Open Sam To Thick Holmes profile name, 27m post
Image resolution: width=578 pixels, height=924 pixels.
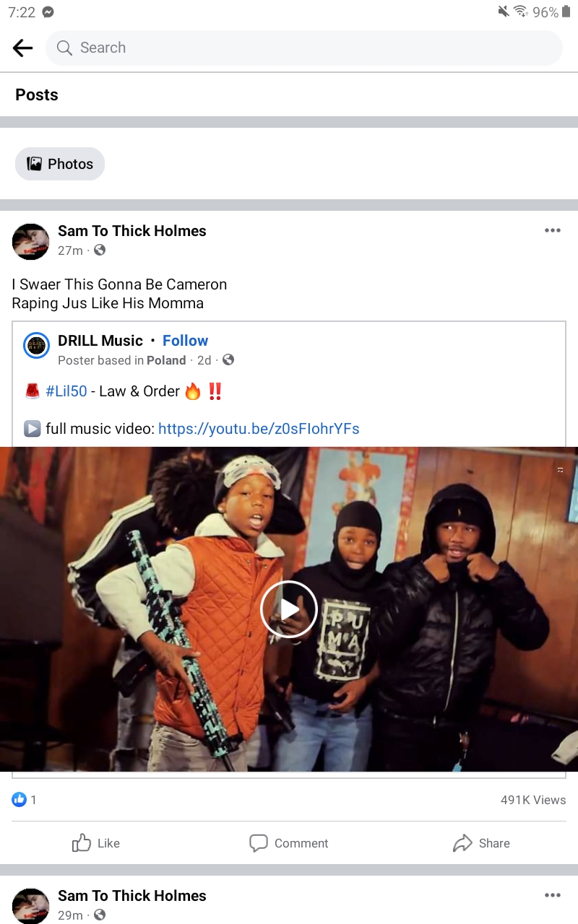pos(132,231)
